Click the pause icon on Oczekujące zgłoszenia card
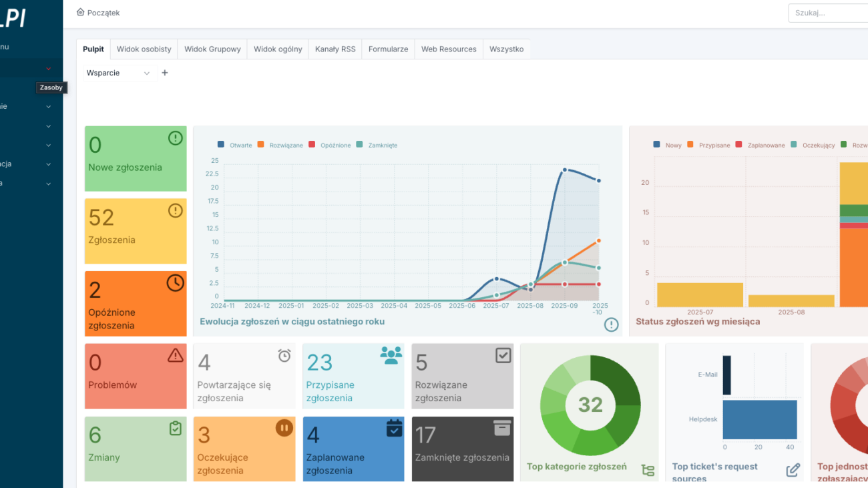Screen dimensions: 868x488 pos(284,428)
